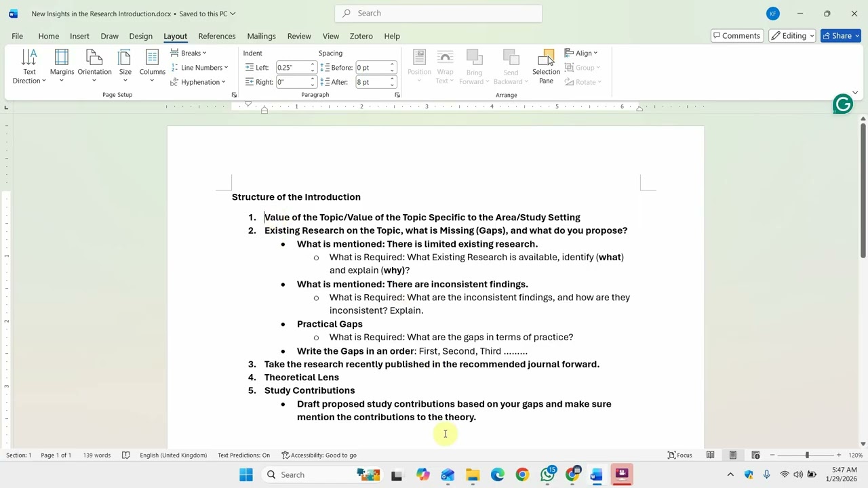Open Copilot from the taskbar
The image size is (868, 488).
click(x=422, y=474)
